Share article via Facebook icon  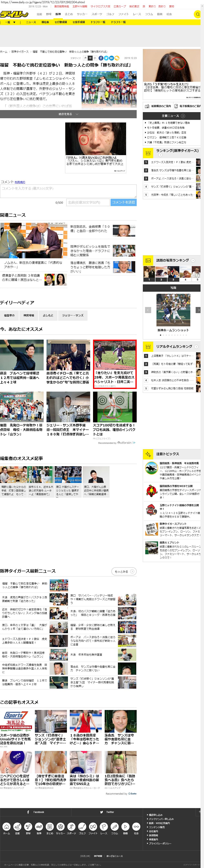pyautogui.click(x=101, y=58)
